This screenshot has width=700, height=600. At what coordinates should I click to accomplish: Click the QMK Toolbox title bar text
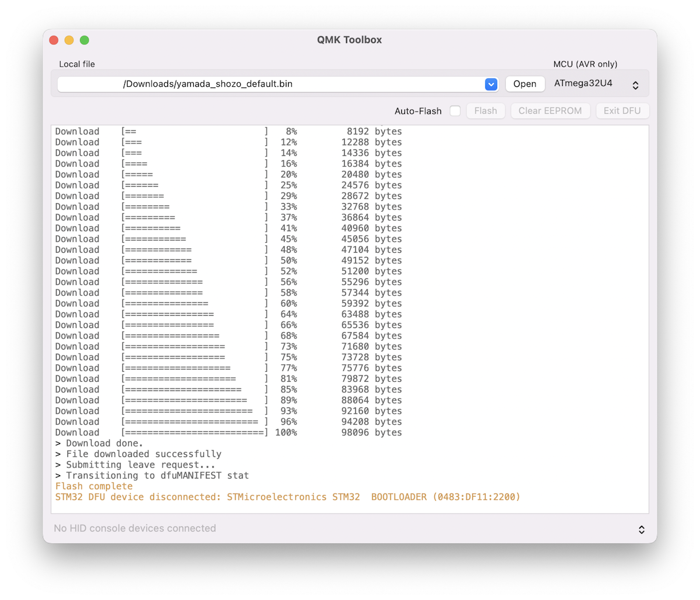click(x=349, y=40)
